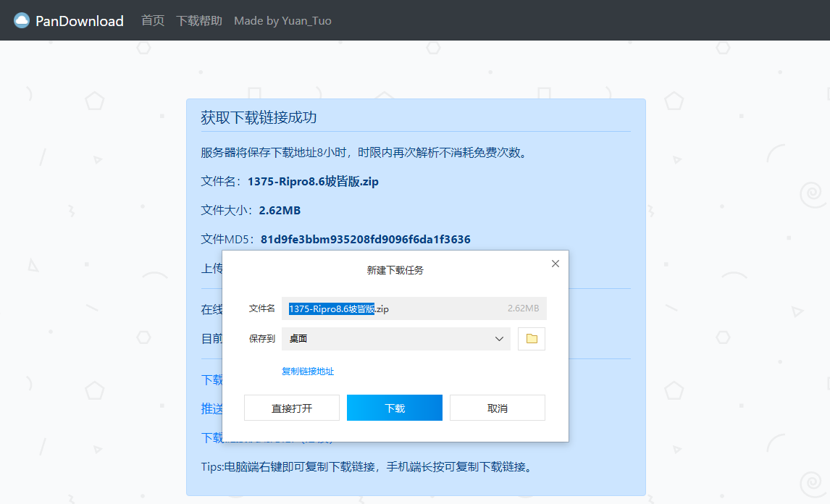The image size is (830, 504).
Task: Click the heading 获取下载链接成功
Action: (259, 117)
